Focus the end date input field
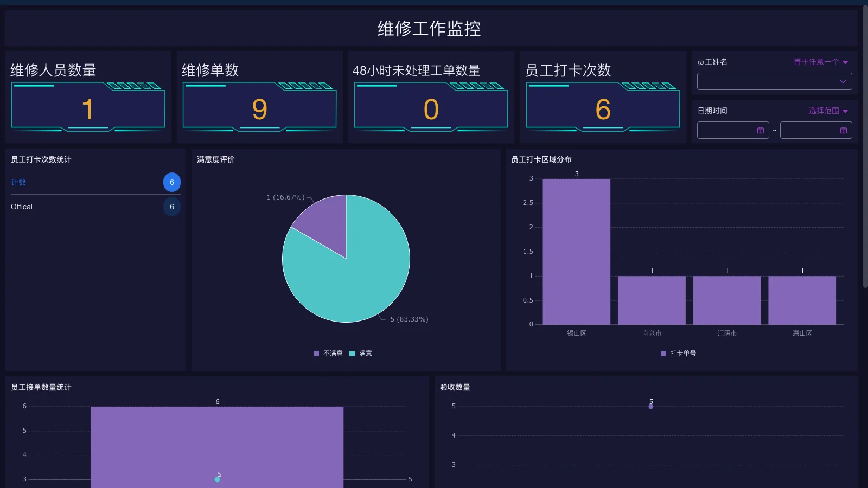Screen dimensions: 868x488 click(816, 130)
